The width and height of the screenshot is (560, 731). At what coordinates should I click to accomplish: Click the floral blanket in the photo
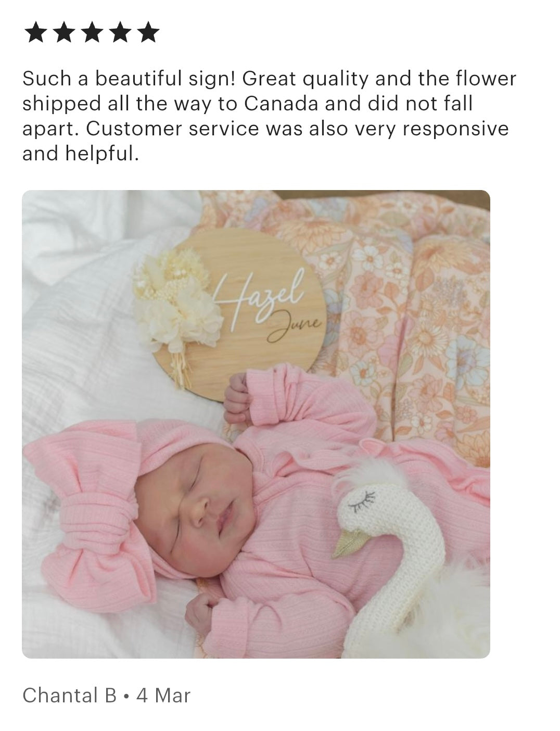406,312
